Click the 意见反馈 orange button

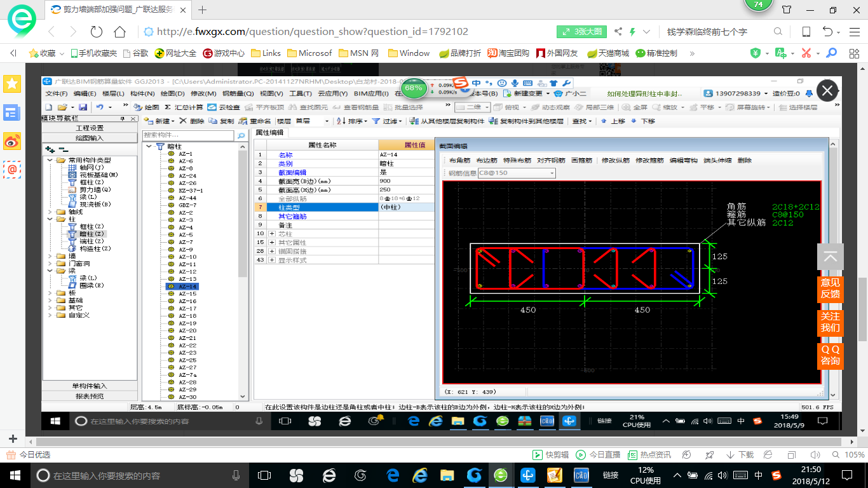(830, 288)
